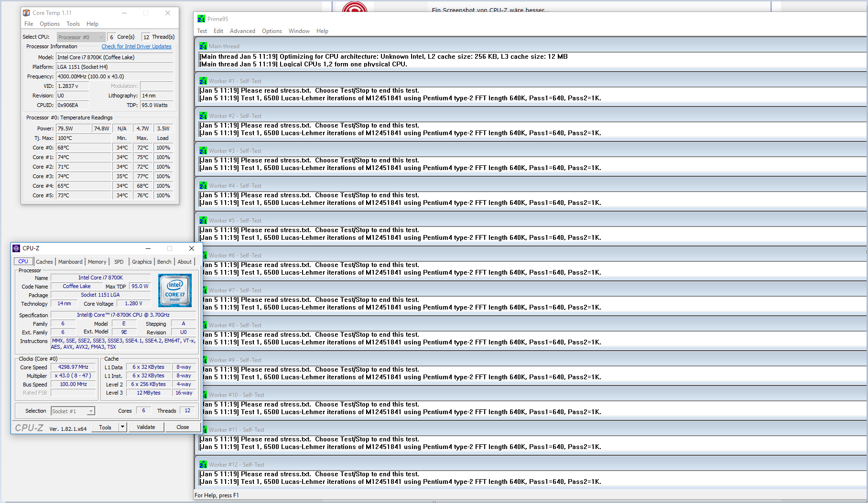Click the Worker #4 Self-Test window icon
The width and height of the screenshot is (868, 503).
tap(203, 186)
